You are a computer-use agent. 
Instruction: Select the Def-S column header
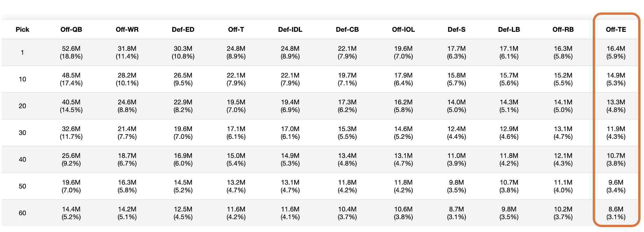[456, 30]
